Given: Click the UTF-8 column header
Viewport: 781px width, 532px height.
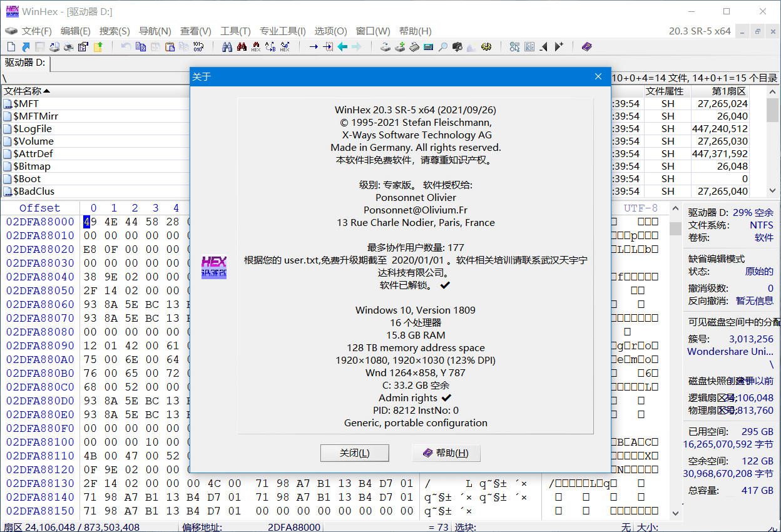Looking at the screenshot, I should tap(641, 208).
